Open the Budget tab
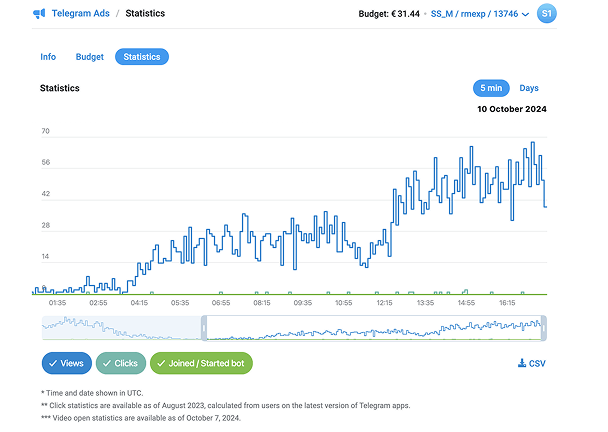 point(89,57)
